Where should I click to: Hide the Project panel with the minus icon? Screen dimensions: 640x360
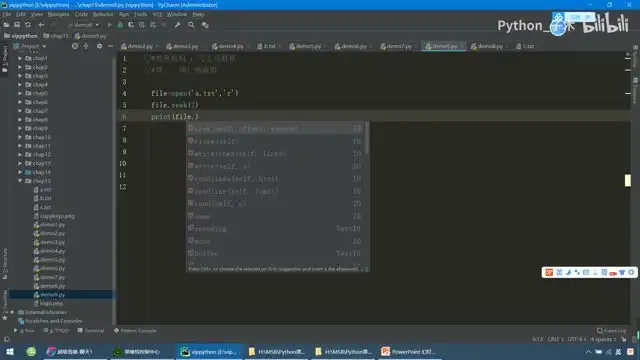[x=110, y=46]
